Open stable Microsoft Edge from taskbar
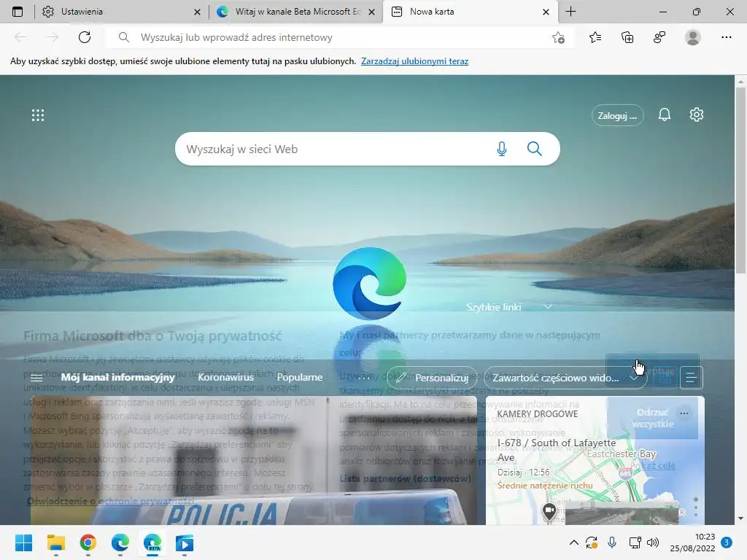747x560 pixels. coord(120,542)
